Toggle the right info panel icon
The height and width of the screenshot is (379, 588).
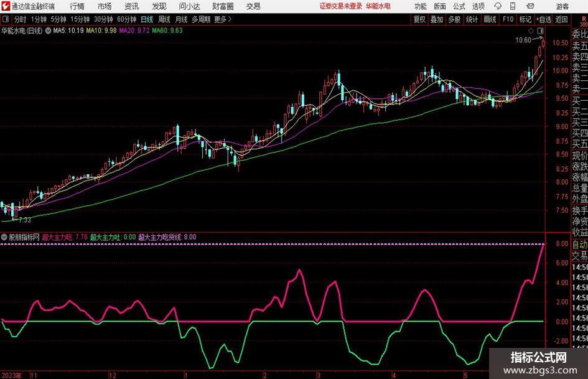click(x=540, y=30)
